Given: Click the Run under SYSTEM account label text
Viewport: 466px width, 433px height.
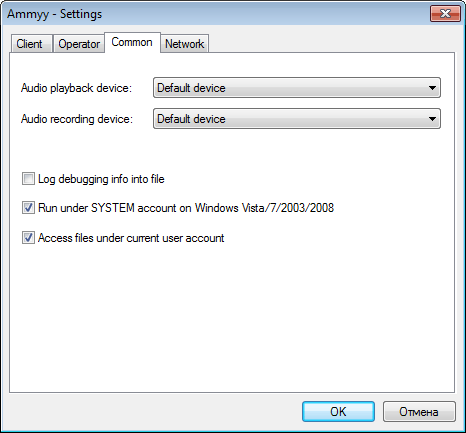Looking at the screenshot, I should (x=186, y=208).
